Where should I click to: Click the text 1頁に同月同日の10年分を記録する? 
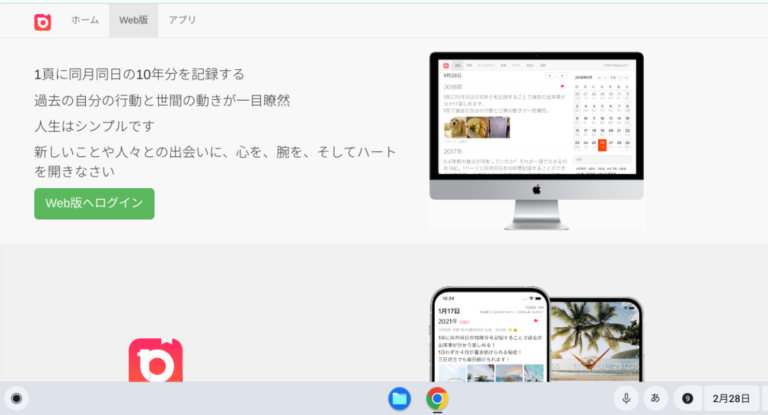click(139, 74)
